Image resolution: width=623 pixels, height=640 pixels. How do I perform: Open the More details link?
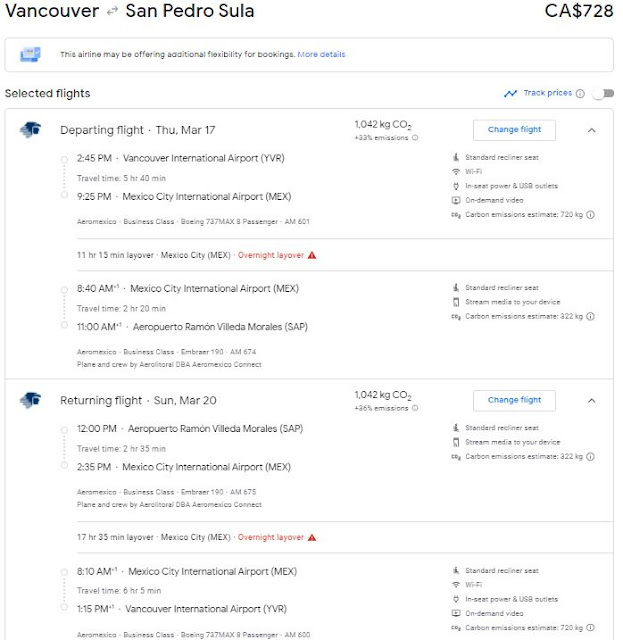tap(321, 54)
